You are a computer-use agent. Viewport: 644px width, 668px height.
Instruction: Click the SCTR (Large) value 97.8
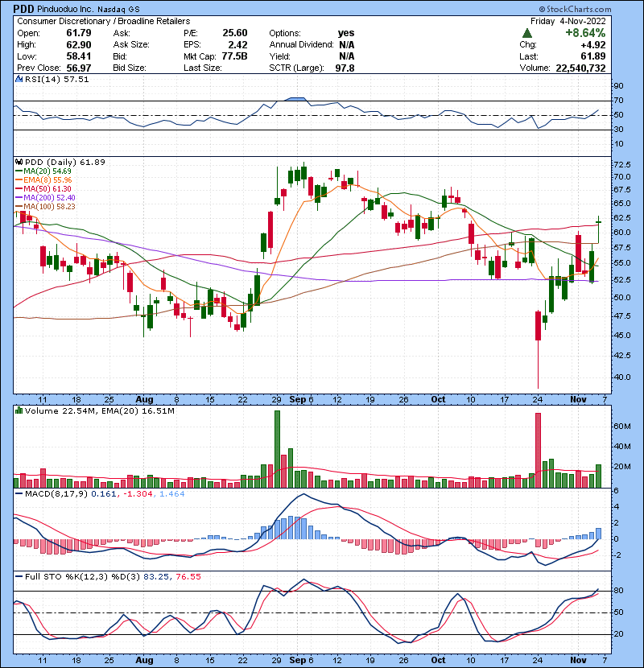345,68
